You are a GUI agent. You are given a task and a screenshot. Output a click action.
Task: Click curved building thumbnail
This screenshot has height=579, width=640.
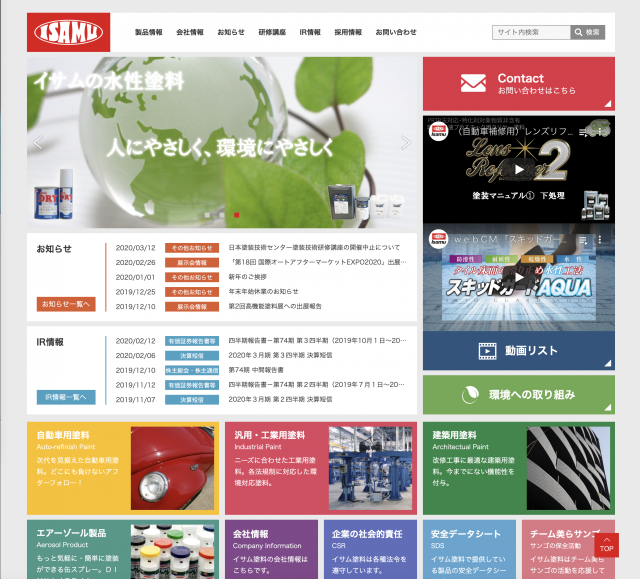click(x=568, y=468)
